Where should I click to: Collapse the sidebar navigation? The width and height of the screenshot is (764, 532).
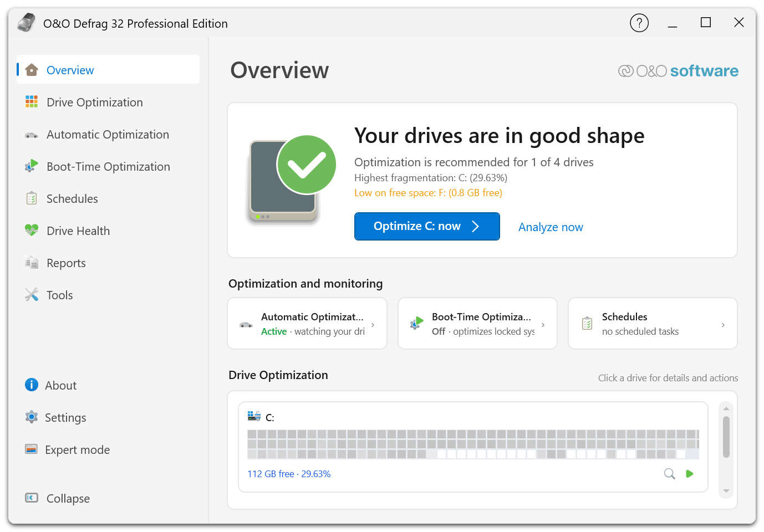108,498
